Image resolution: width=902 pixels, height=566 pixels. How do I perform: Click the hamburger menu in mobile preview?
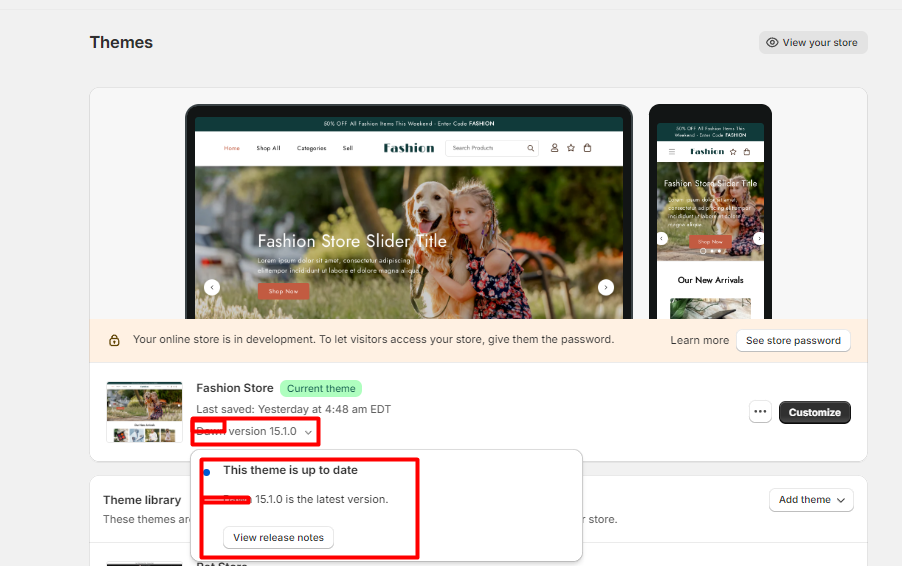tap(671, 152)
